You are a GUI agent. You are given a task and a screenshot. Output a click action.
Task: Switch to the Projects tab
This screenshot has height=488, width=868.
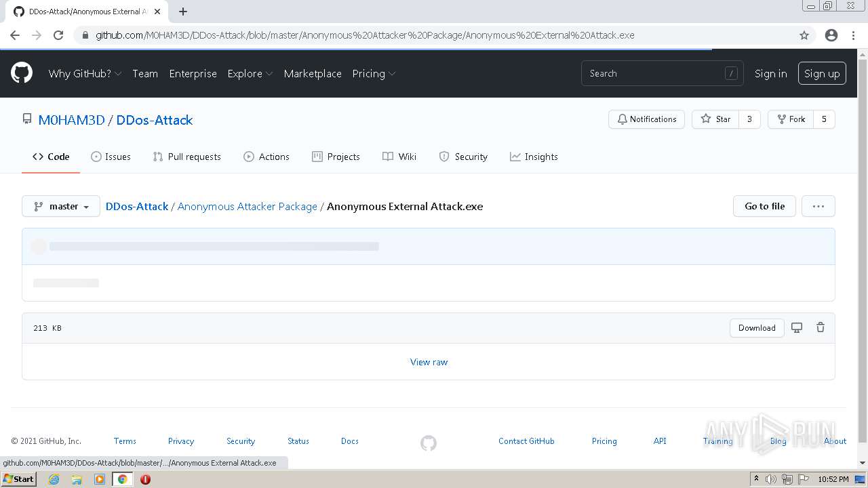336,157
